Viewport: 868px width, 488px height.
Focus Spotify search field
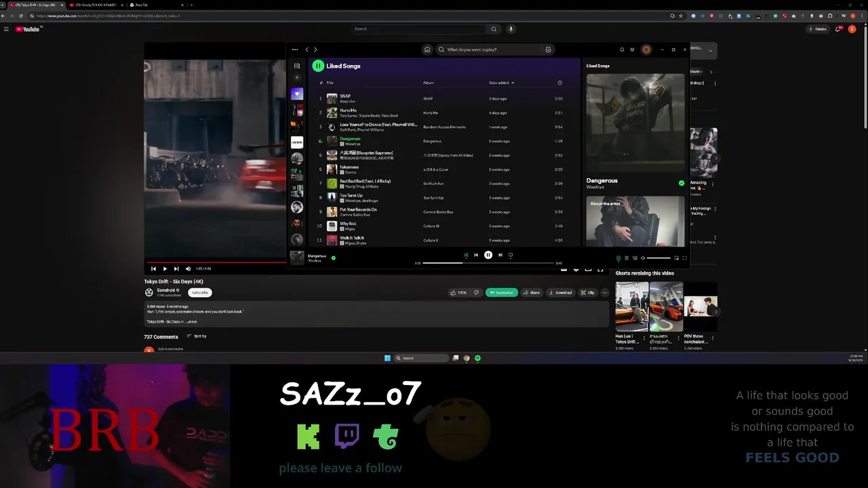click(492, 49)
